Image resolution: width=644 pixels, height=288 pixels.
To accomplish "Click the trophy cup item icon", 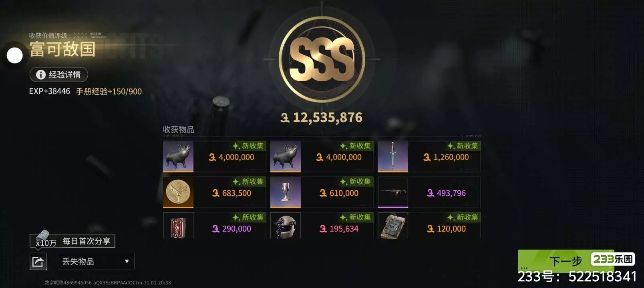I will coord(285,192).
